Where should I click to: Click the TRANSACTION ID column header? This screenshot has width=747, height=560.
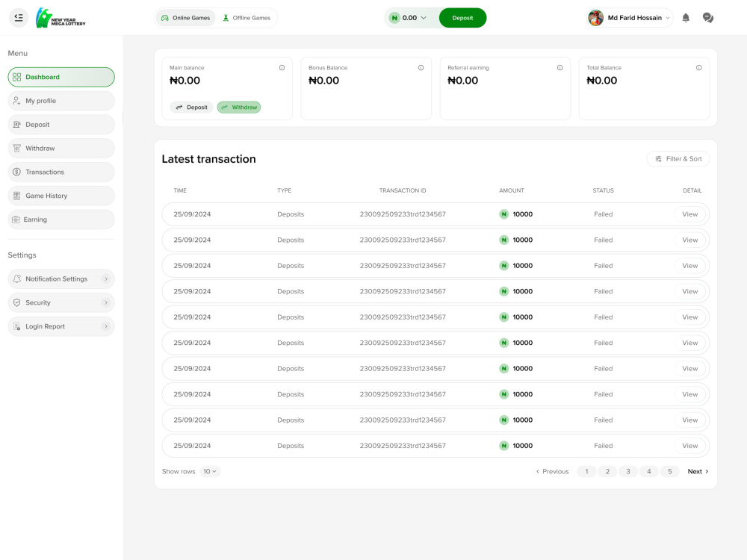(403, 190)
